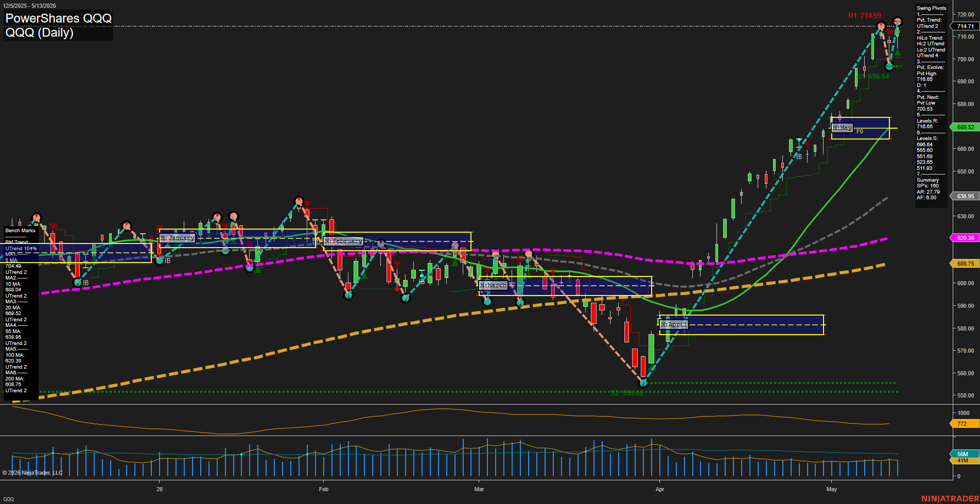The height and width of the screenshot is (504, 980).
Task: Select the M:May monthly range label
Action: click(x=842, y=128)
